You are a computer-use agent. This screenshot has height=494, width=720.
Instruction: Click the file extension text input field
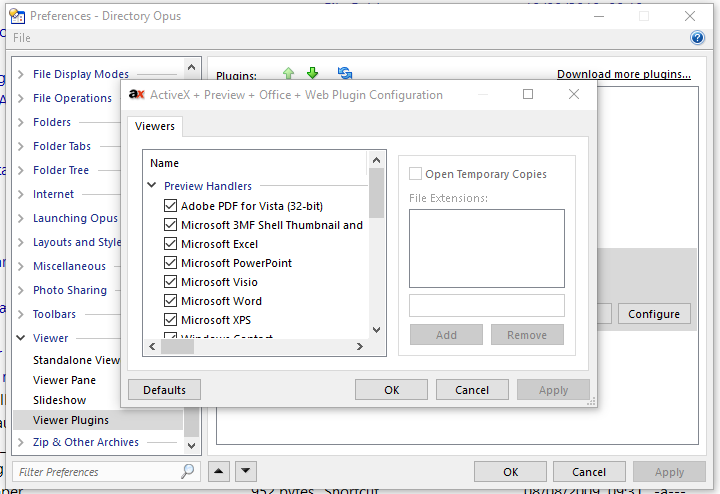pos(487,305)
